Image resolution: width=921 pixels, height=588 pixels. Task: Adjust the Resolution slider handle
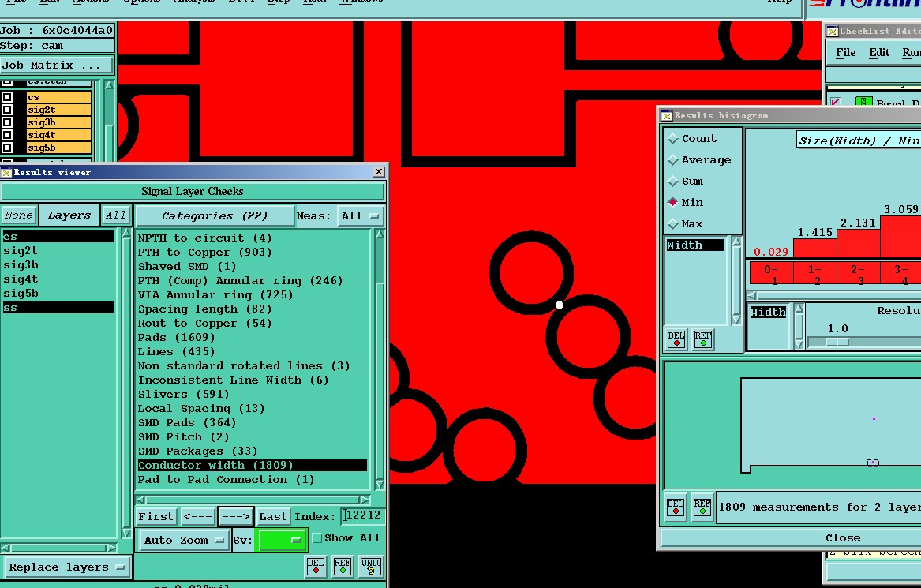[837, 342]
